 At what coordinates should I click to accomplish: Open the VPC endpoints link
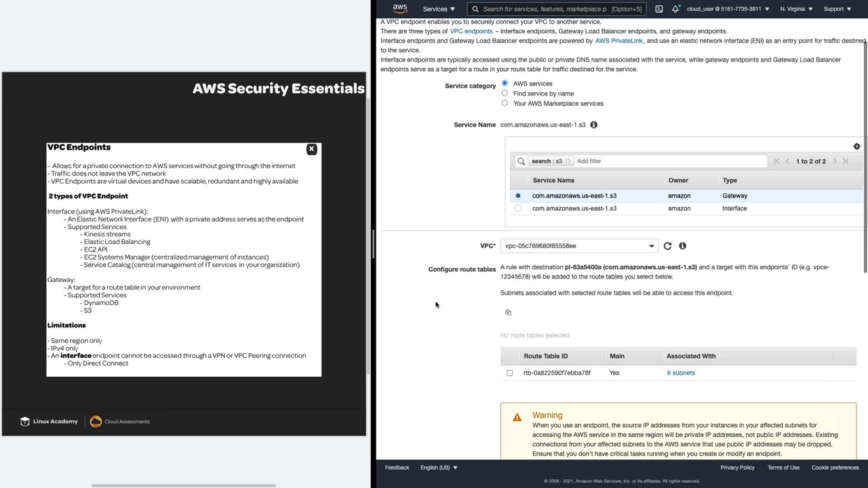[471, 31]
